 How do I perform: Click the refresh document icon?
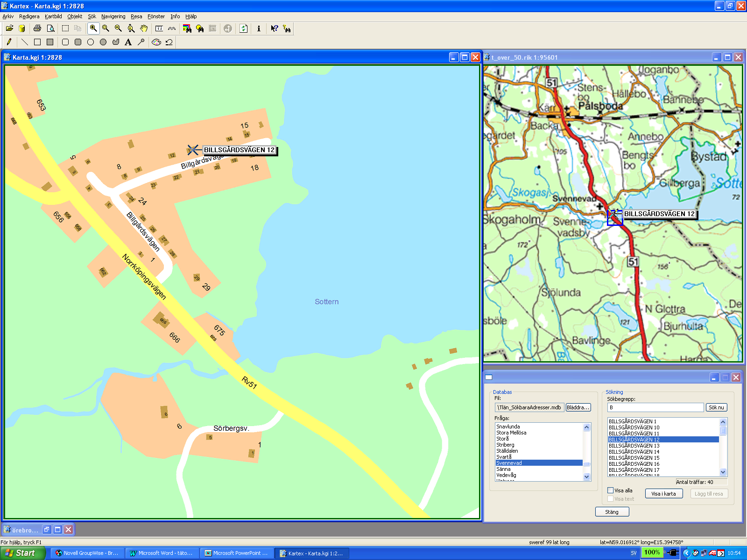click(244, 28)
